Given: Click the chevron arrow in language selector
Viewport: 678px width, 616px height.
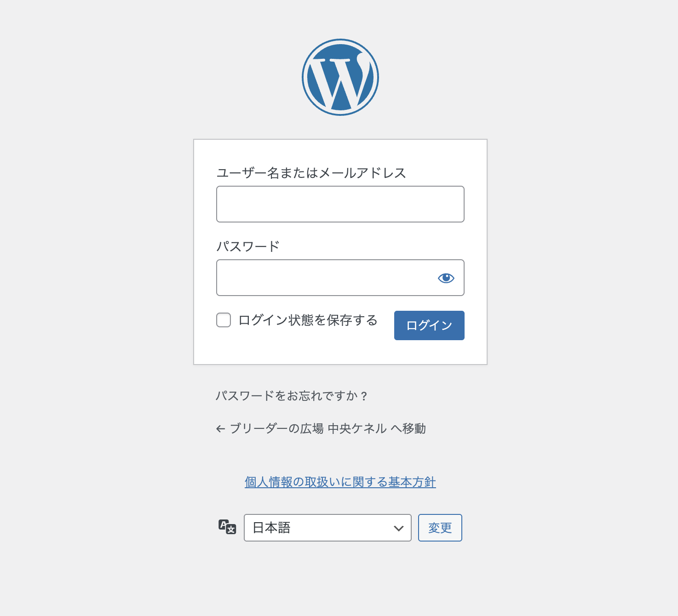Looking at the screenshot, I should 398,528.
